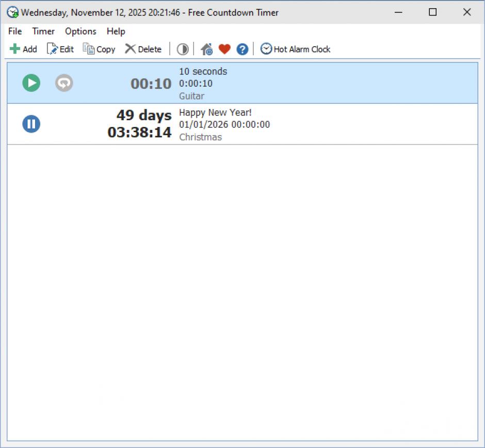Click the red heart donate icon
This screenshot has height=448, width=485.
click(x=224, y=49)
